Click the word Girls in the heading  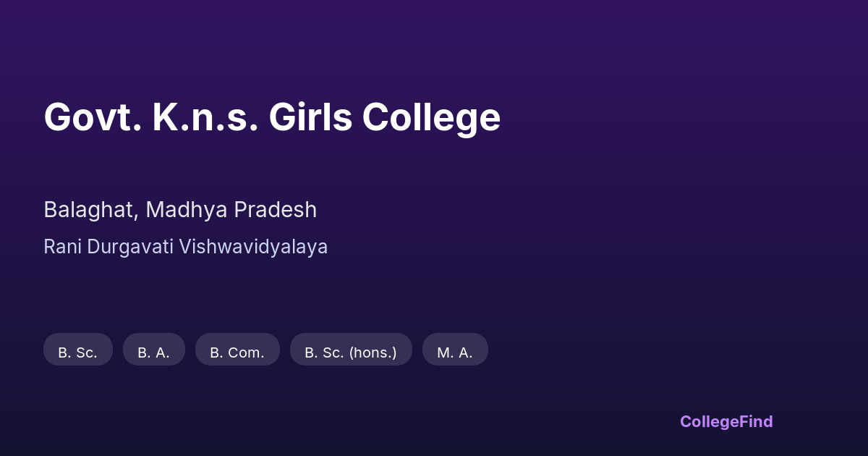click(310, 117)
